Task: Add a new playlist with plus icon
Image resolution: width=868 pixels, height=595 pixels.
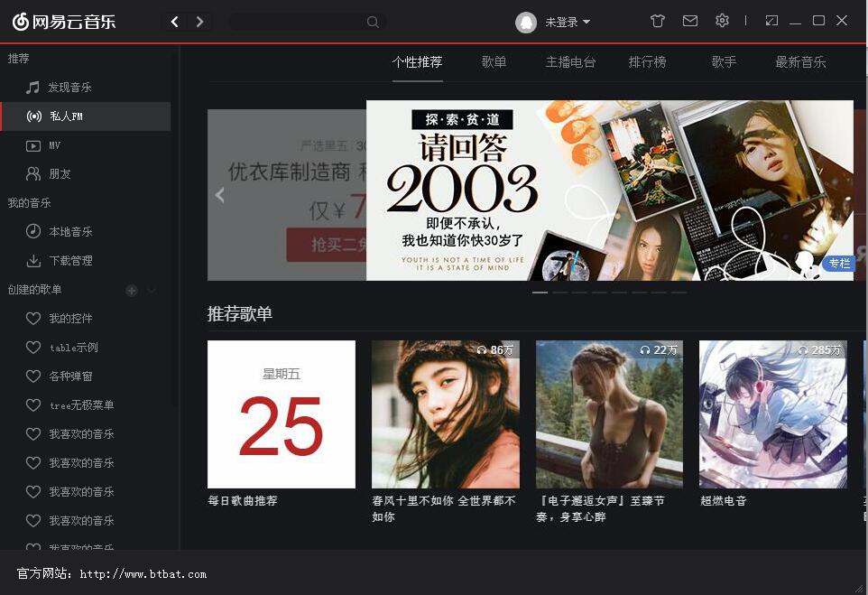Action: click(x=131, y=291)
